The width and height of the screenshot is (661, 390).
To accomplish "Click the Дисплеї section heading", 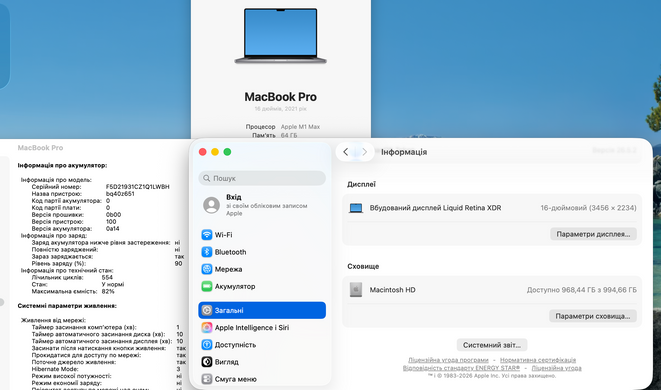I will coord(361,184).
